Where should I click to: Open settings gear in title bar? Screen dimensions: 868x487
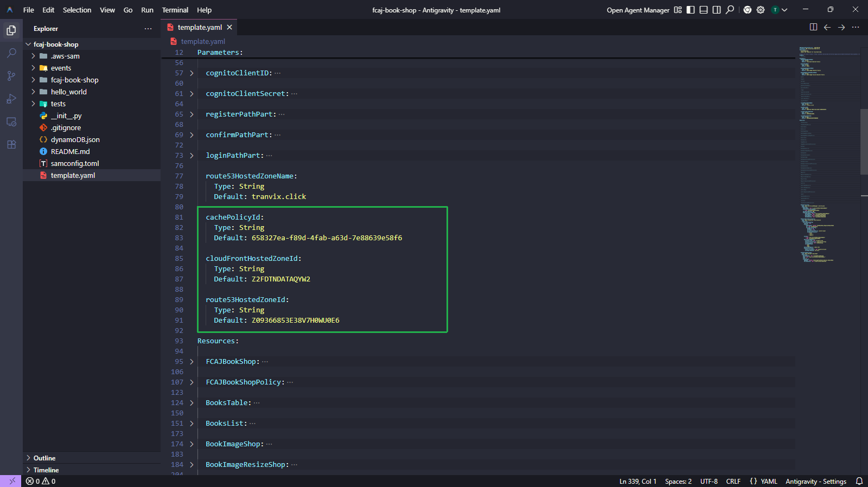761,10
